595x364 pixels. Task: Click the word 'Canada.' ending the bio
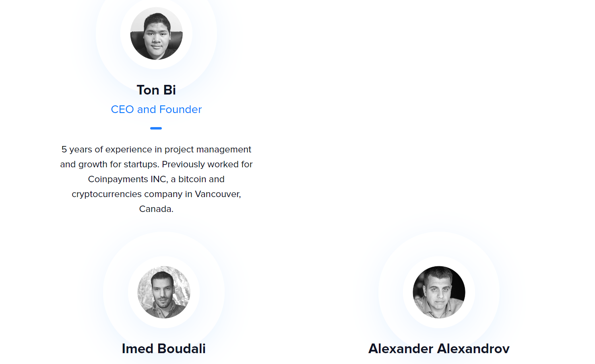(x=156, y=209)
